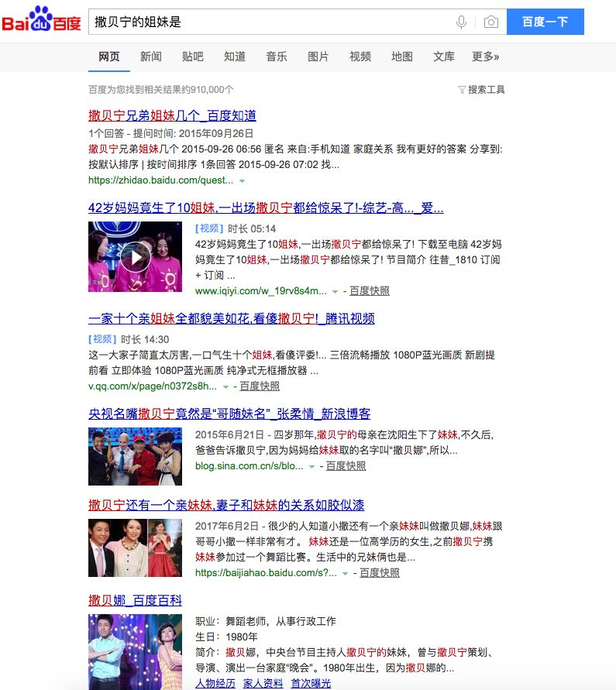Image resolution: width=616 pixels, height=690 pixels.
Task: Expand the 更多» menu
Action: [486, 57]
